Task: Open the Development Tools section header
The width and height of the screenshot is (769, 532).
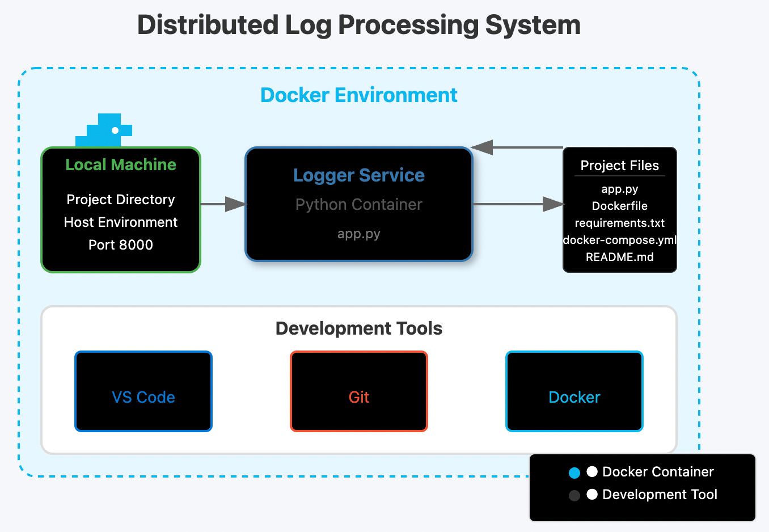Action: [358, 328]
